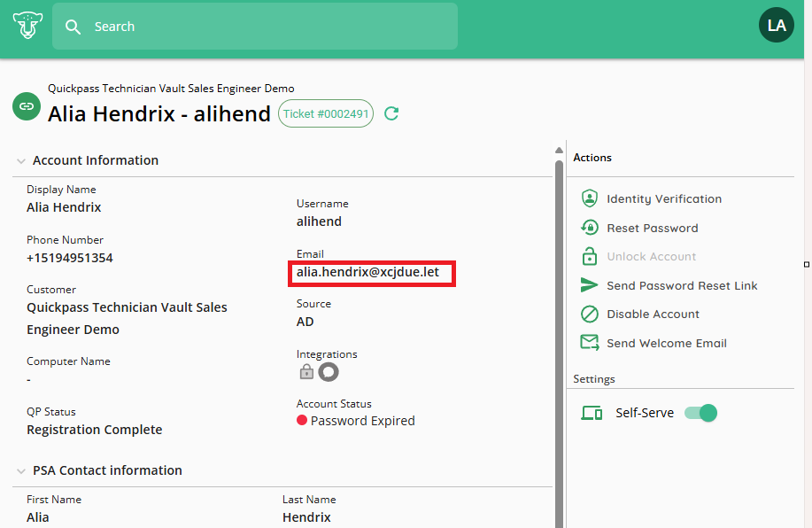Viewport: 812px width, 528px height.
Task: Open the LA user avatar menu
Action: [x=777, y=25]
